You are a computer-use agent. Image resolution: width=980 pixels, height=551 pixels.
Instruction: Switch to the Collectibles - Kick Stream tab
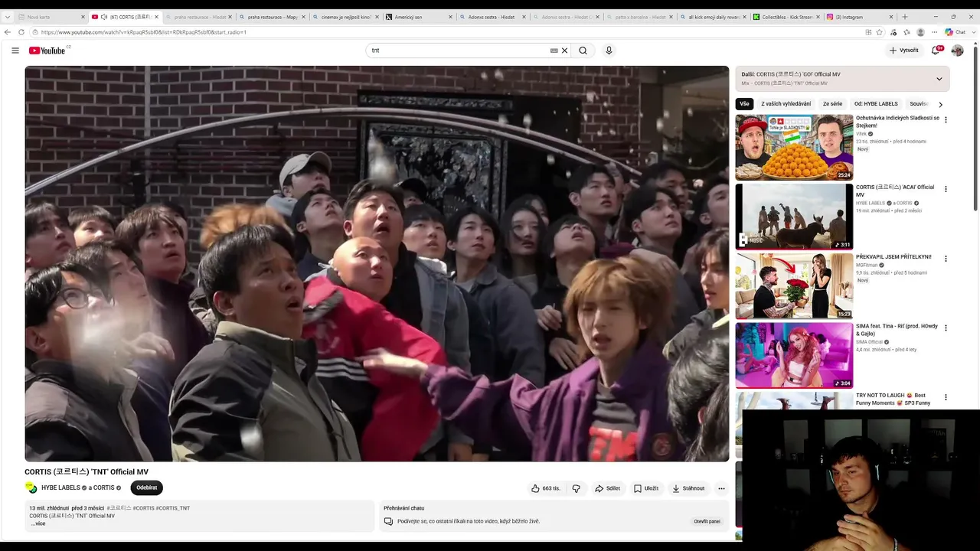[x=787, y=17]
